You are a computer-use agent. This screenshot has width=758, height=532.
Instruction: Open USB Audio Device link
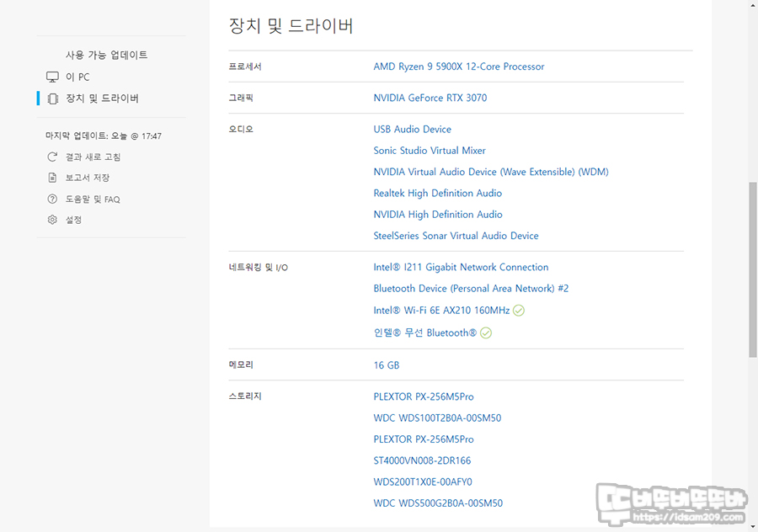coord(413,129)
